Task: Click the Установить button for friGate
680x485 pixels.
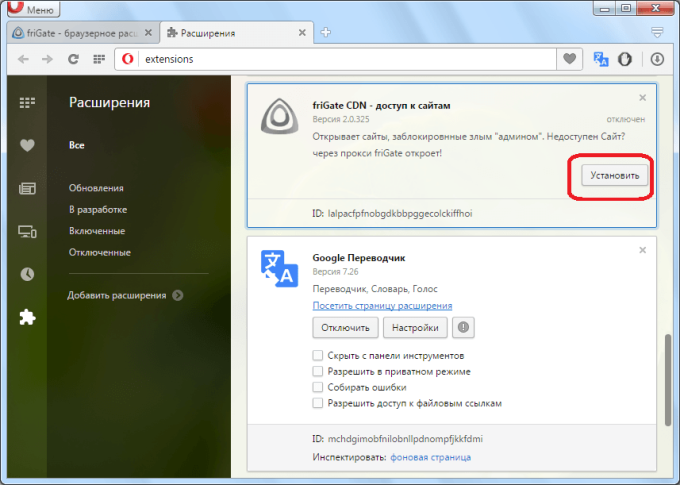Action: pyautogui.click(x=615, y=176)
